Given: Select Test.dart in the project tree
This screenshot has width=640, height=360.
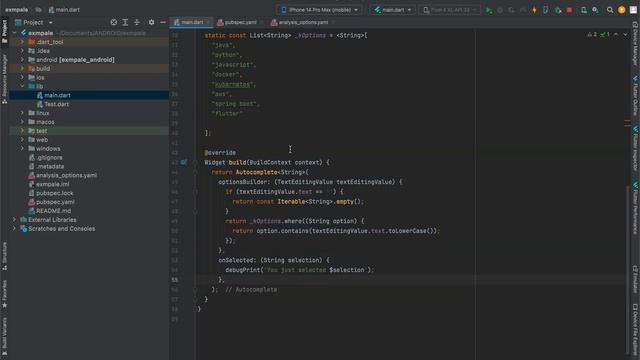Looking at the screenshot, I should point(56,104).
